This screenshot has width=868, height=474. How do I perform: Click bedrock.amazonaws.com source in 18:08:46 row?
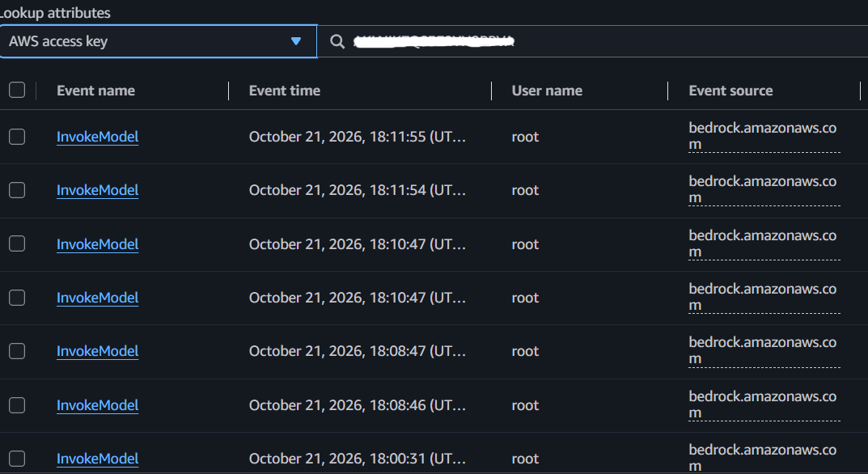(x=764, y=404)
